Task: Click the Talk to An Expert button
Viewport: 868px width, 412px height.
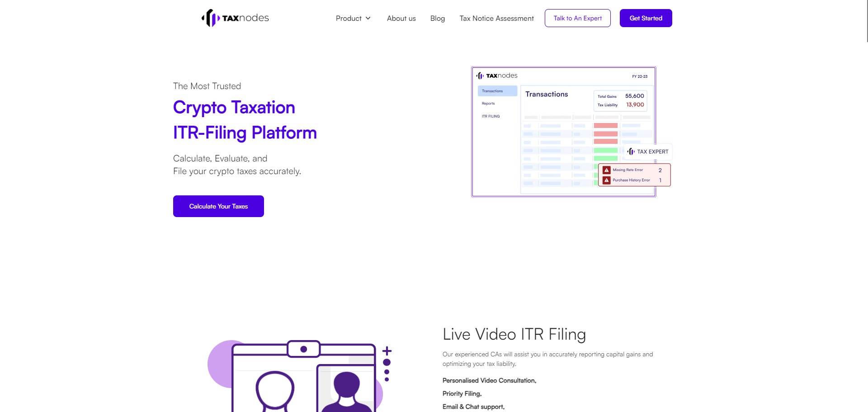Action: pos(577,18)
